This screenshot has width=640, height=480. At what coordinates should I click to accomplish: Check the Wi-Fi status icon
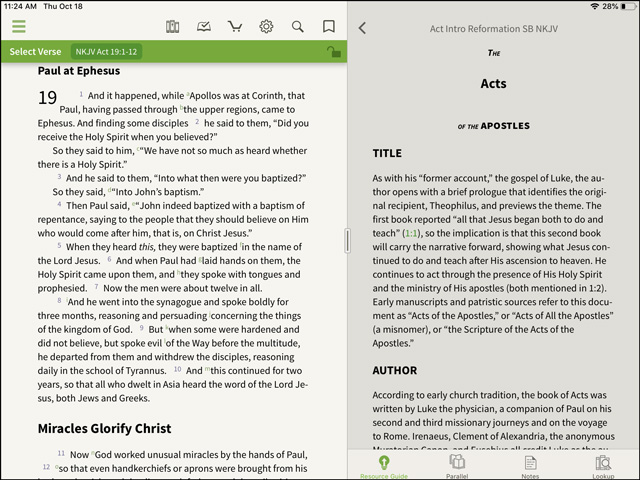(595, 6)
